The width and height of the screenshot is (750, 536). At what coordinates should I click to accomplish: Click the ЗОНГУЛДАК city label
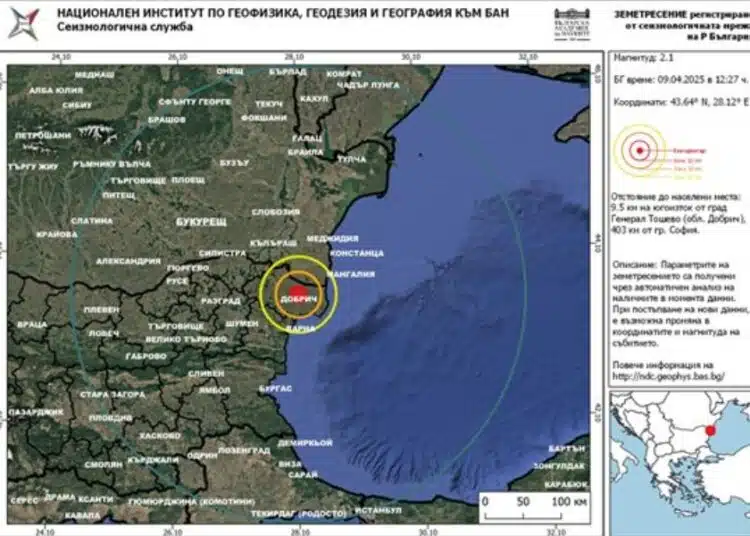[559, 466]
